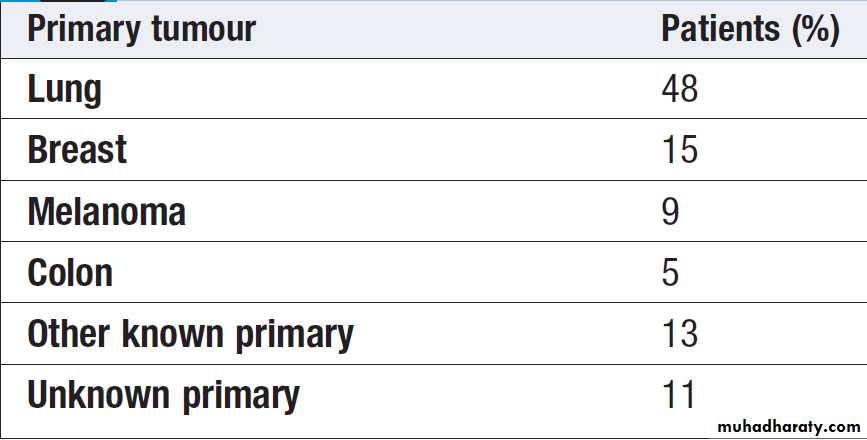Click the value 48 for Lung
The width and height of the screenshot is (867, 440).
[x=679, y=90]
